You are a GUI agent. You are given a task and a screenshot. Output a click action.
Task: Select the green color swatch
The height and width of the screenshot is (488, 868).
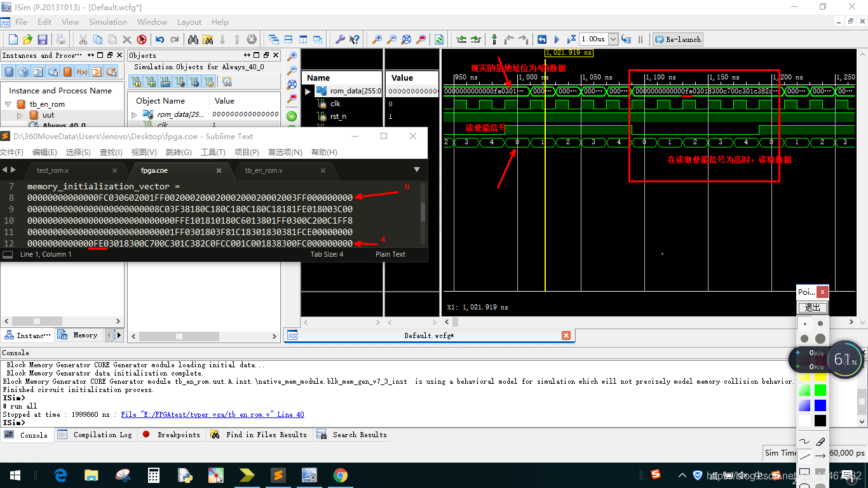820,390
